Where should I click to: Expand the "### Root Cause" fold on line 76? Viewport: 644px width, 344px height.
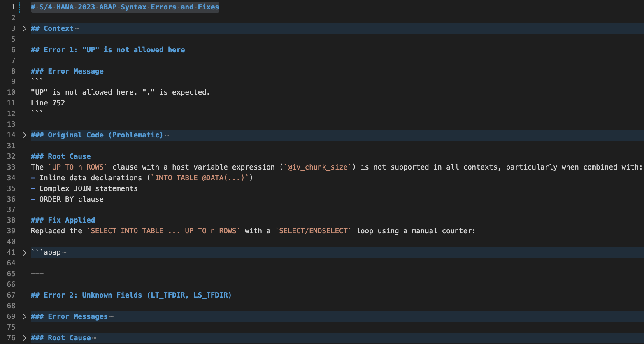click(x=24, y=338)
